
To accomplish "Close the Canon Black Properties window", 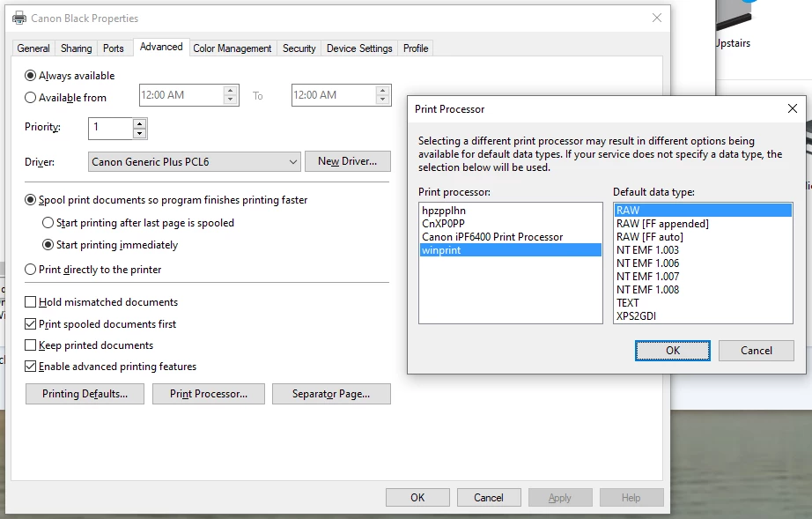I will pyautogui.click(x=657, y=18).
